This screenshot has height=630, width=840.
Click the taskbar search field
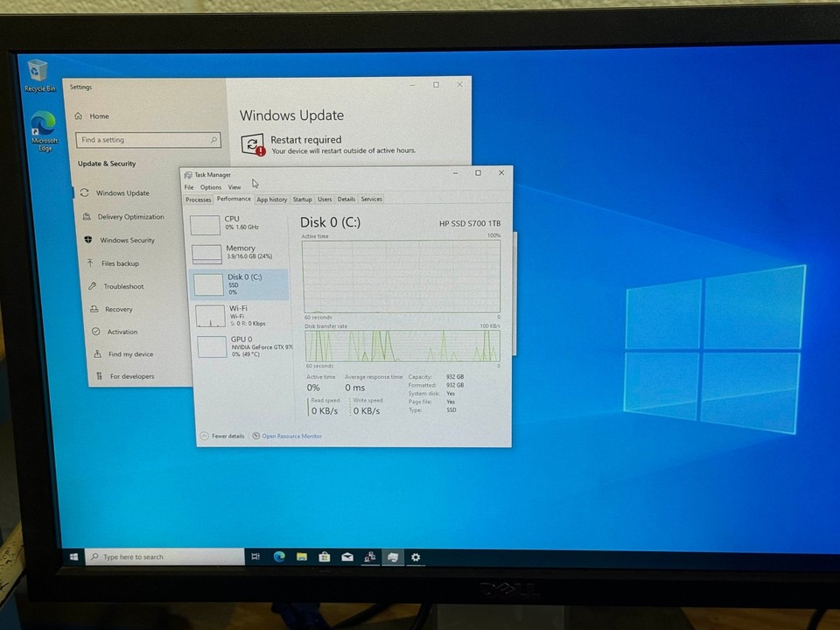(x=149, y=556)
